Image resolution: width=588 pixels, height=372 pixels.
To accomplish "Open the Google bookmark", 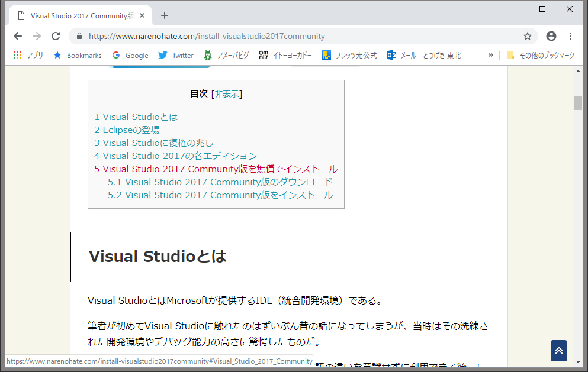I will point(130,55).
